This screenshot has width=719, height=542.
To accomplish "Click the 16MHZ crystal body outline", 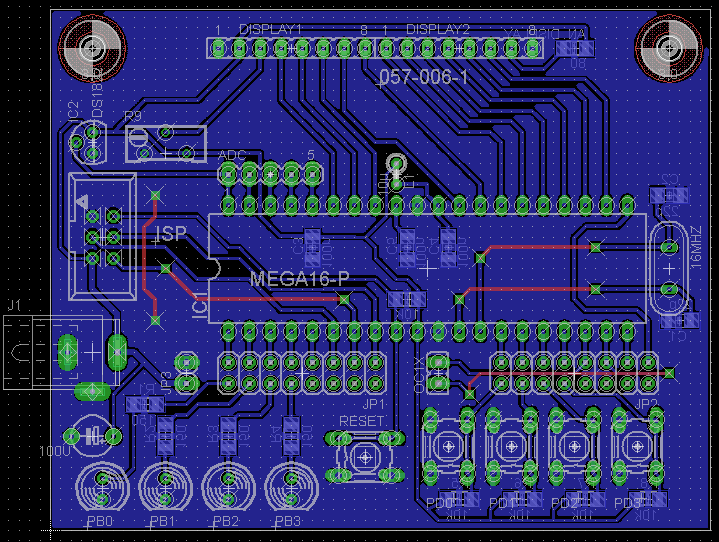I will pyautogui.click(x=669, y=269).
